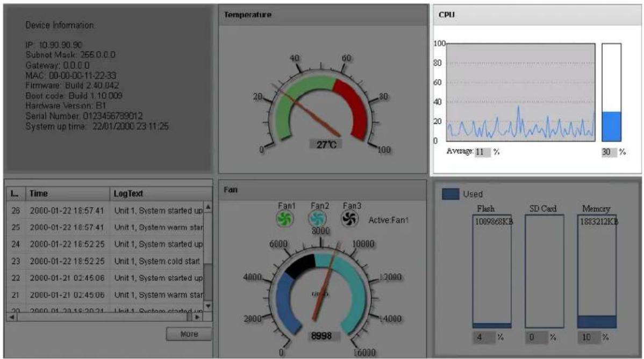Click the CPU current usage field 30
The image size is (644, 359).
(609, 152)
